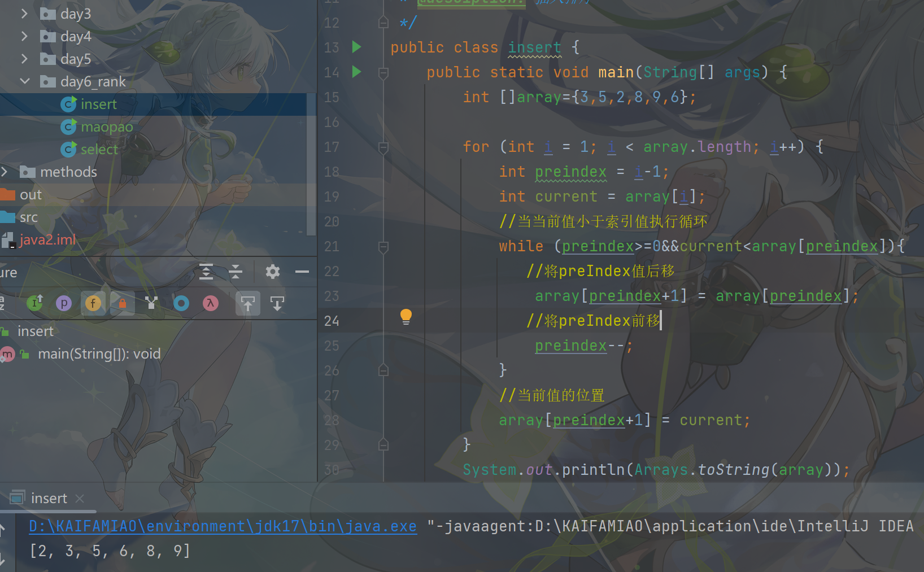Click the orange out folder icon

(7, 194)
